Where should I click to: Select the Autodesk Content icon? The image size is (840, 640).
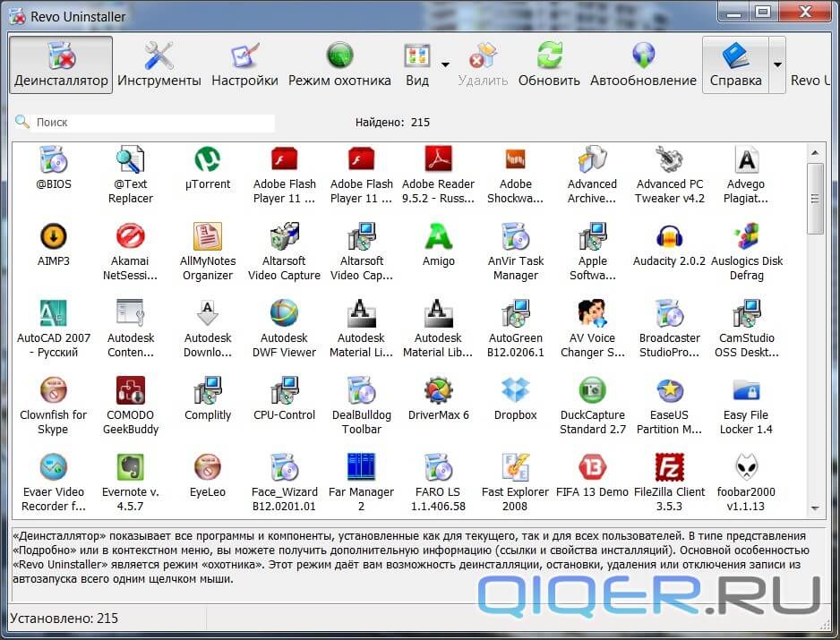click(x=130, y=313)
